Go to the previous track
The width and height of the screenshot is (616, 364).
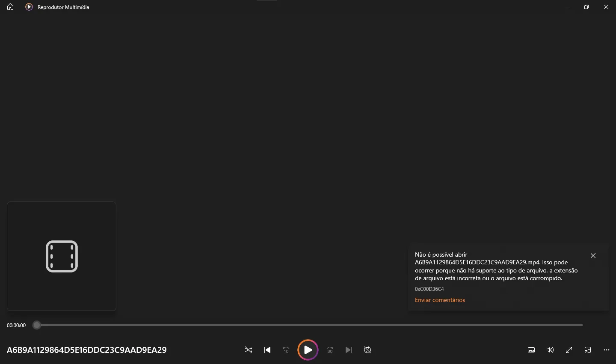coord(267,350)
